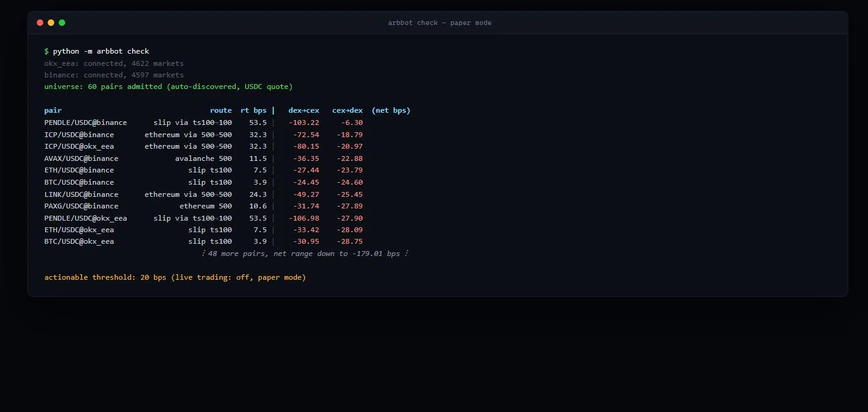
Task: Click the -27.44 dex→cex value
Action: pos(306,170)
